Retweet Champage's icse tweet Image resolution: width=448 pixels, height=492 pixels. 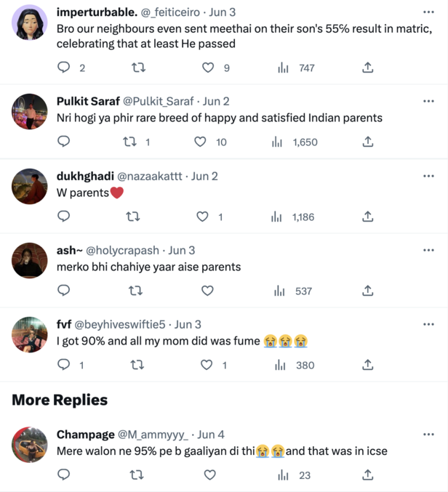(x=137, y=475)
